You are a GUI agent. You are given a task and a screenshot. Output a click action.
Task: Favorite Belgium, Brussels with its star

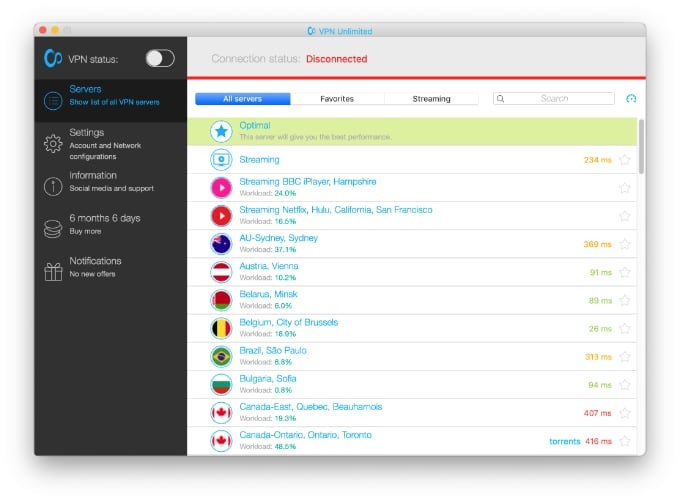pyautogui.click(x=624, y=328)
